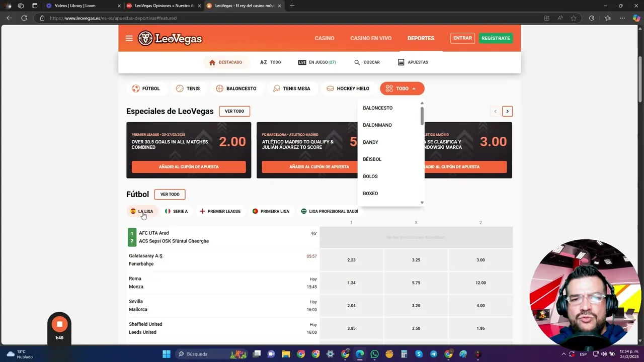The height and width of the screenshot is (362, 644).
Task: Filter by Tenis Mesa sport chip
Action: click(x=291, y=88)
